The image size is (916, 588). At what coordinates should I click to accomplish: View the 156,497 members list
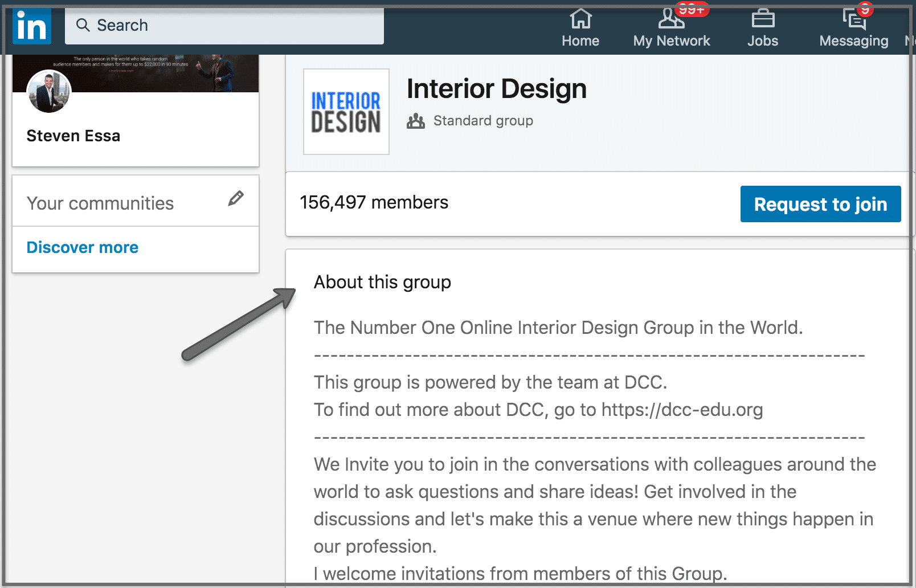(374, 202)
